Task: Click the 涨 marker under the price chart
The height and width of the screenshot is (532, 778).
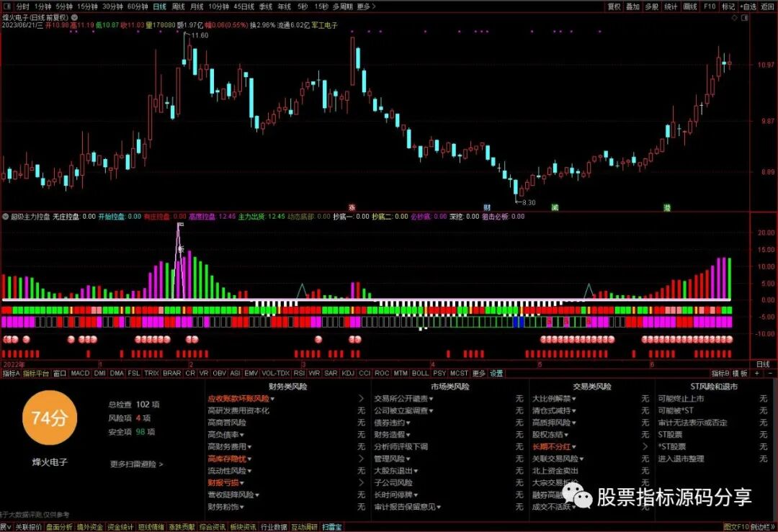Action: [x=352, y=207]
